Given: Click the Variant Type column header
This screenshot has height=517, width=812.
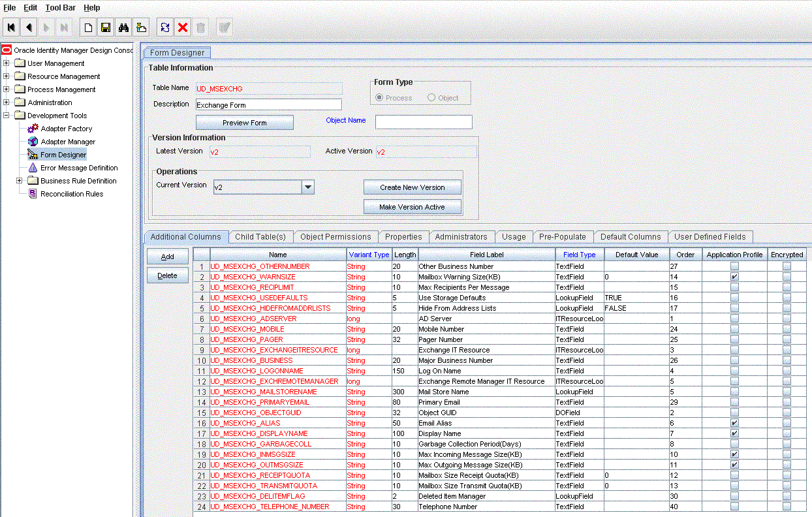Looking at the screenshot, I should point(369,255).
